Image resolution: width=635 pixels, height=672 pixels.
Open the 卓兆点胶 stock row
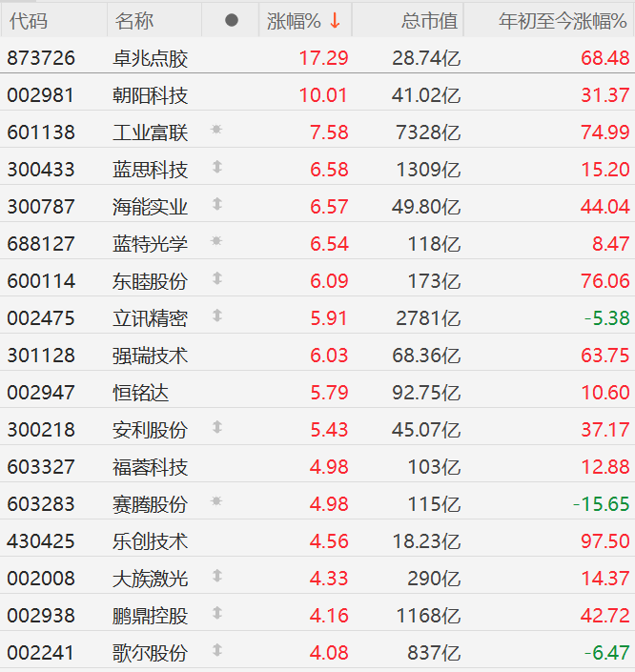317,55
